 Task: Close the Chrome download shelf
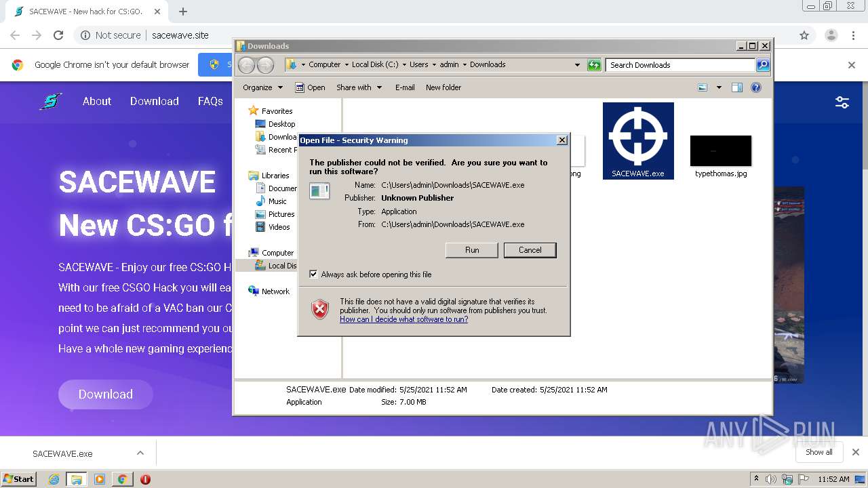coord(856,452)
